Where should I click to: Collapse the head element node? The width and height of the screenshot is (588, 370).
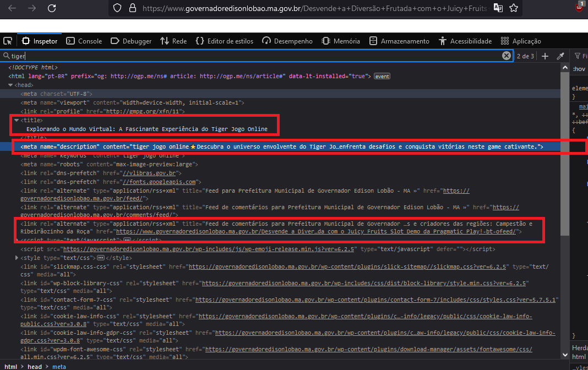point(10,85)
